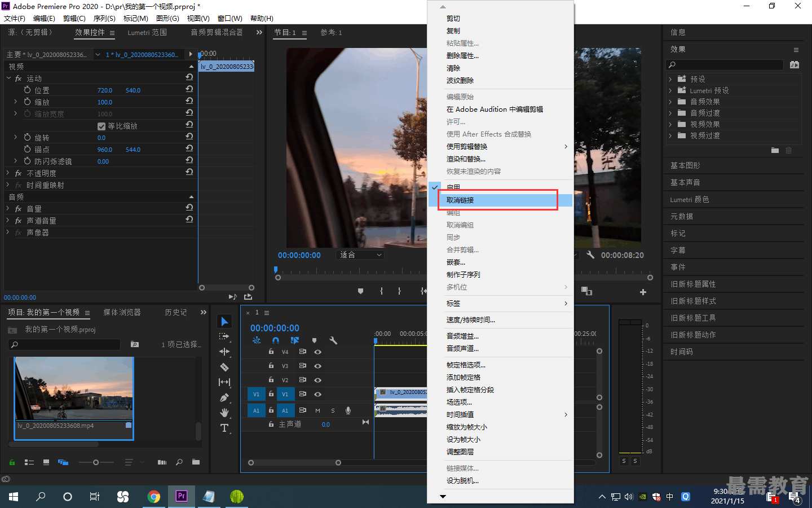Select the Hand tool
This screenshot has width=812, height=508.
click(x=224, y=413)
